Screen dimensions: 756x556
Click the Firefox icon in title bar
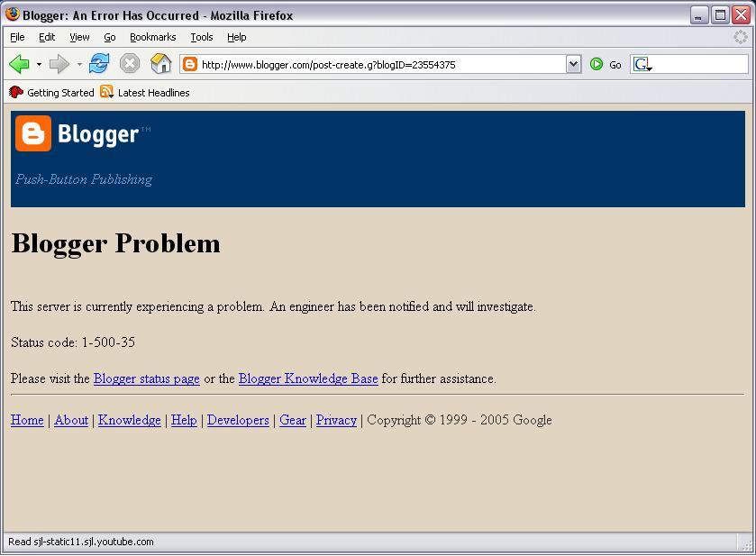point(13,14)
